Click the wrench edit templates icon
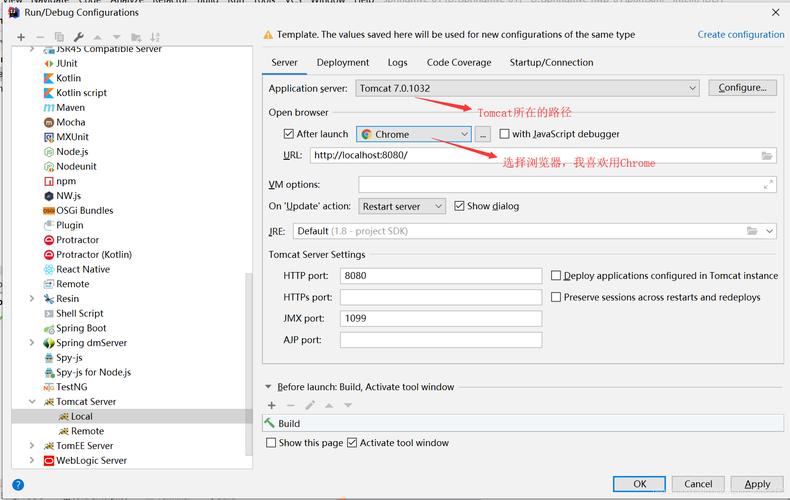The height and width of the screenshot is (500, 790). [x=78, y=37]
